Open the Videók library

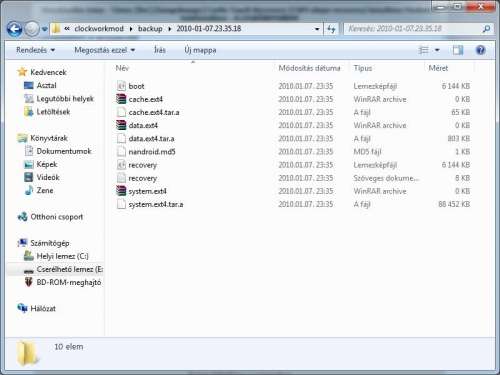coord(48,177)
